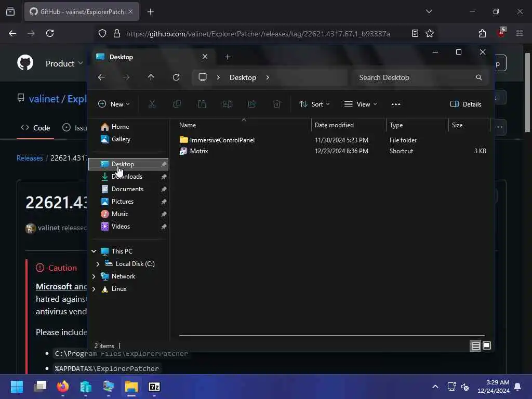
Task: Click the Releases breadcrumb link on GitHub
Action: tap(30, 158)
